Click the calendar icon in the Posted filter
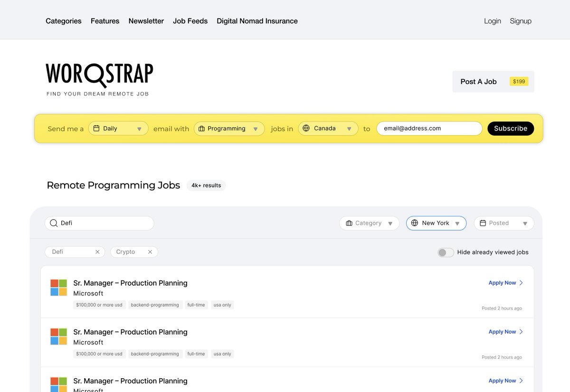 pyautogui.click(x=483, y=223)
